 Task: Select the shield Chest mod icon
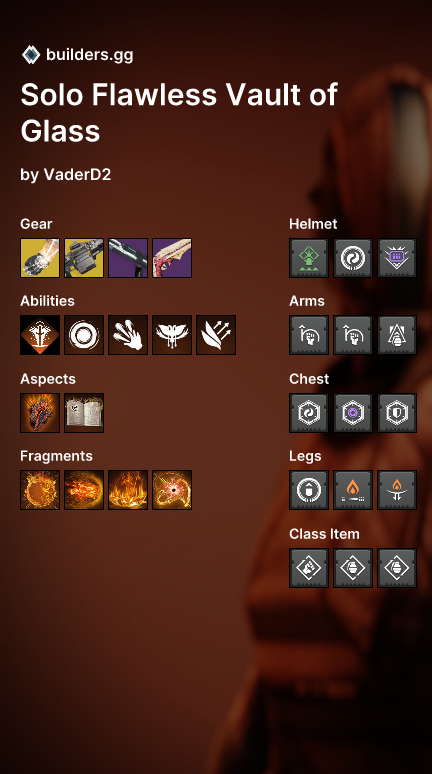397,413
